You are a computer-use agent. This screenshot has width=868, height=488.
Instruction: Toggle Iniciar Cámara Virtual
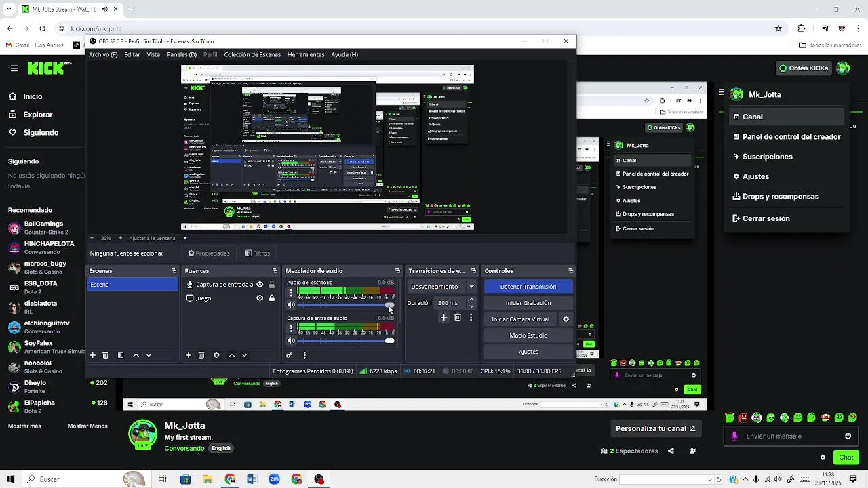click(x=521, y=319)
